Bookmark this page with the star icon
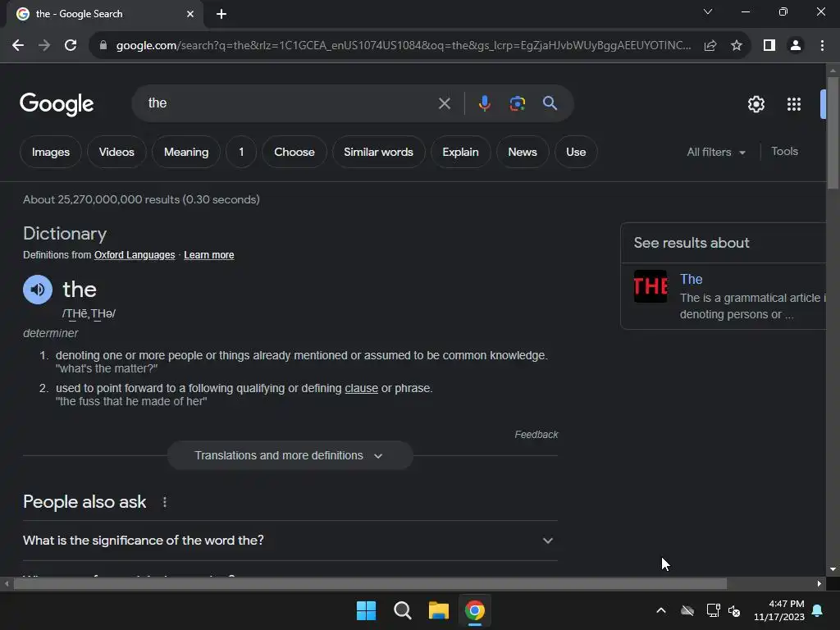The image size is (840, 630). pos(737,46)
